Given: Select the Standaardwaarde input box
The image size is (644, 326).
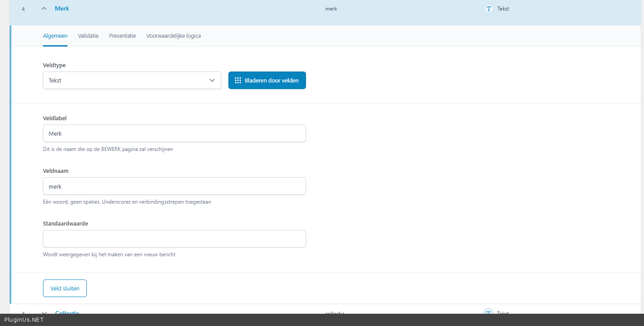Looking at the screenshot, I should click(x=174, y=239).
